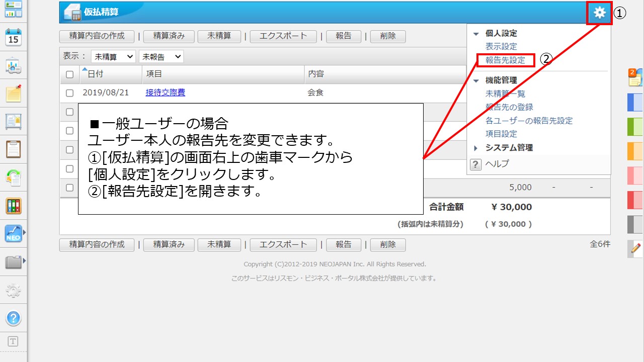Screen dimensions: 644x362
Task: Toggle the select-all checkbox in table header
Action: 69,74
